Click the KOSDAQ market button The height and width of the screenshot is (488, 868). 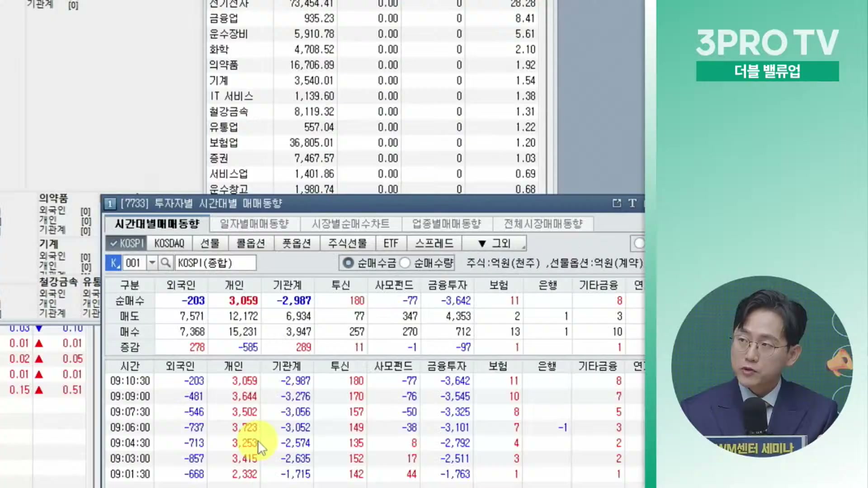click(x=170, y=244)
